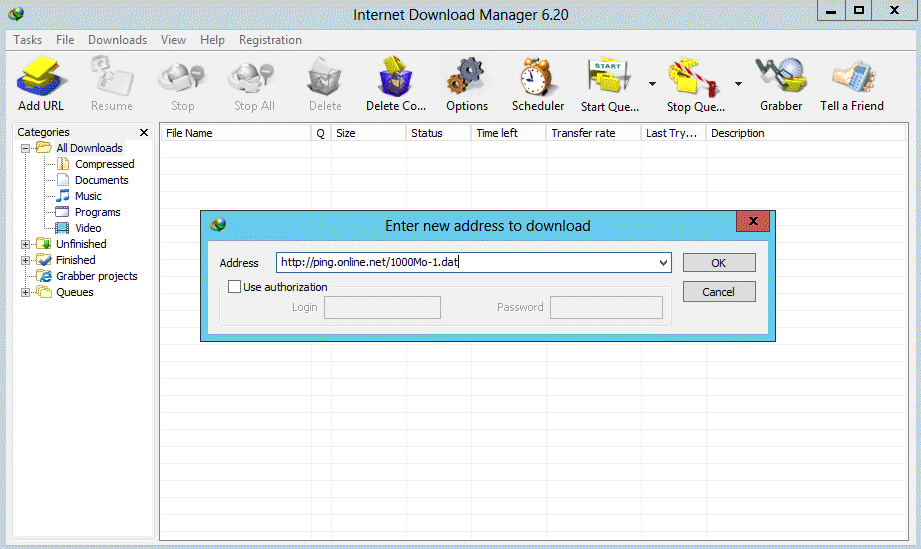
Task: Click the Delete Completed toolbar icon
Action: [395, 77]
